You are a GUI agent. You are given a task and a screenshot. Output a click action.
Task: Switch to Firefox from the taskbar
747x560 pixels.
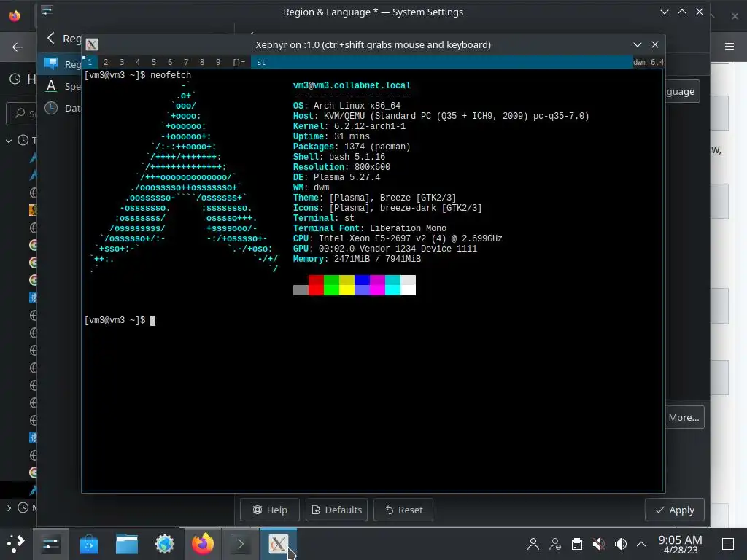[203, 543]
